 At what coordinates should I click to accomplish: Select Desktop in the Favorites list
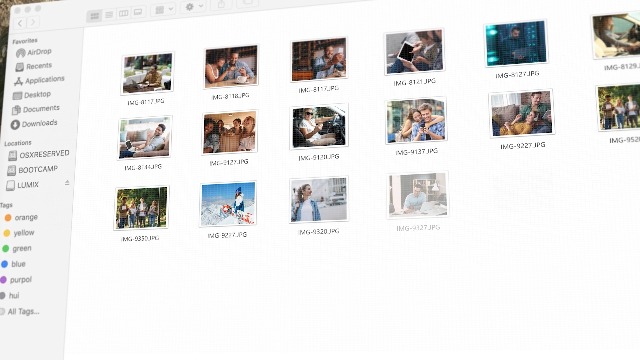pos(32,95)
